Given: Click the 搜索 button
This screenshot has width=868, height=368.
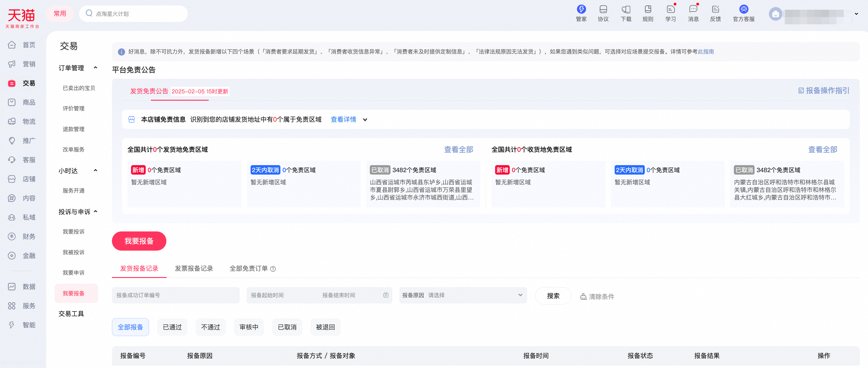Looking at the screenshot, I should click(x=553, y=296).
